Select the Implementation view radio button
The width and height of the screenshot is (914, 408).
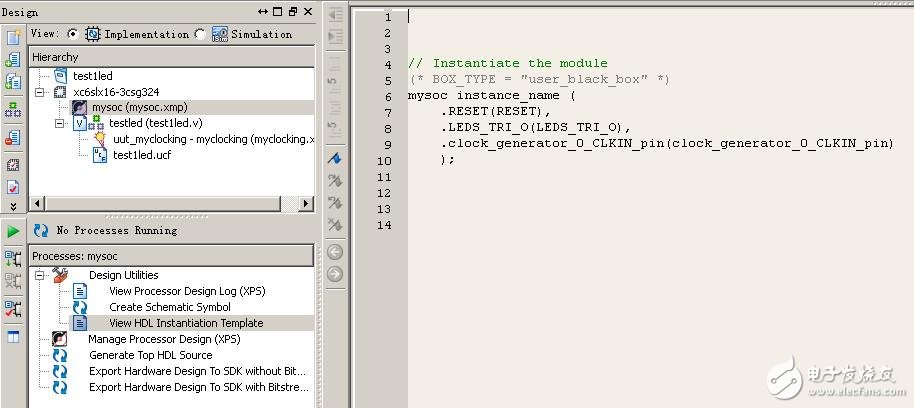click(74, 34)
